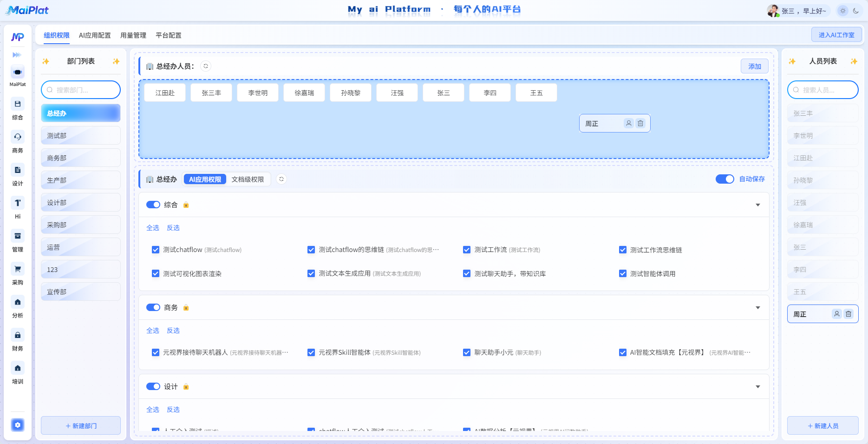Click the settings gear at sidebar bottom

tap(18, 424)
